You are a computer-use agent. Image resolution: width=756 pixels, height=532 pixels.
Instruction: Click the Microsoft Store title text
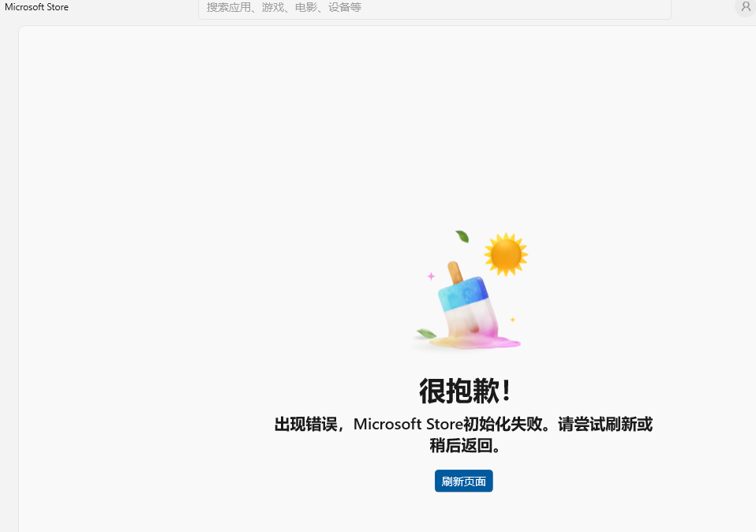click(x=36, y=7)
